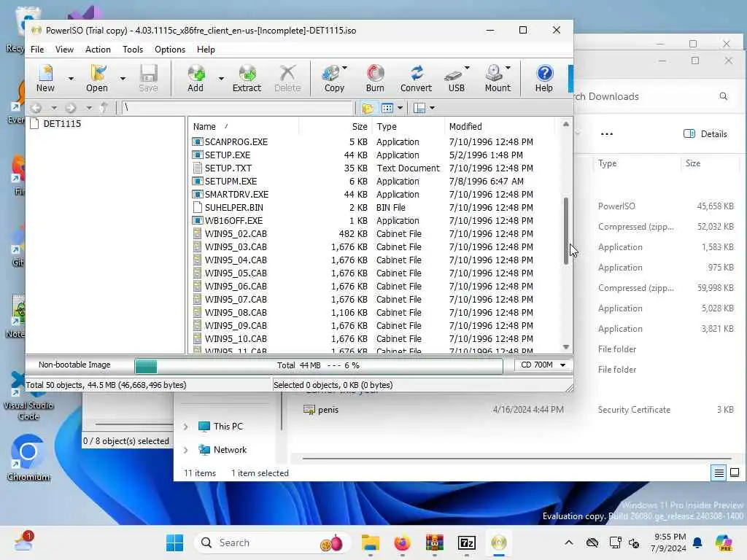
Task: Click the Mount toolbar icon
Action: 495,78
